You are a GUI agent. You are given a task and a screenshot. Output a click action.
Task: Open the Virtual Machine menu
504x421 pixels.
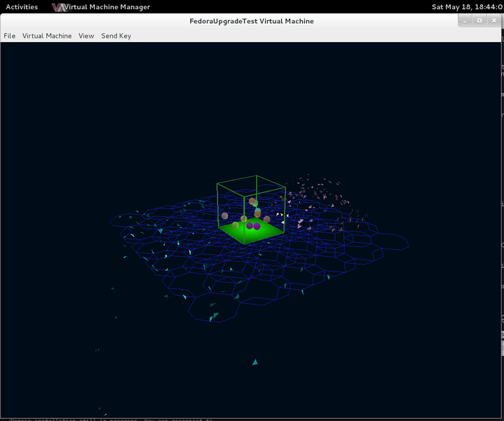tap(47, 36)
